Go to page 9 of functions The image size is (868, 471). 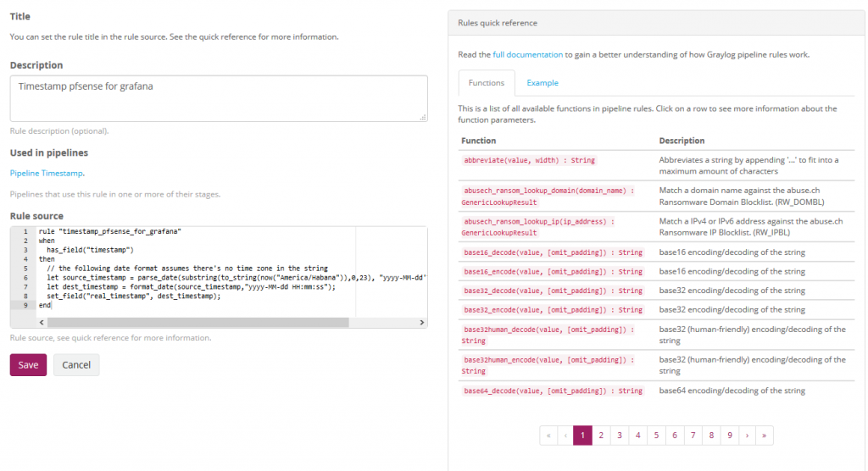click(x=729, y=435)
